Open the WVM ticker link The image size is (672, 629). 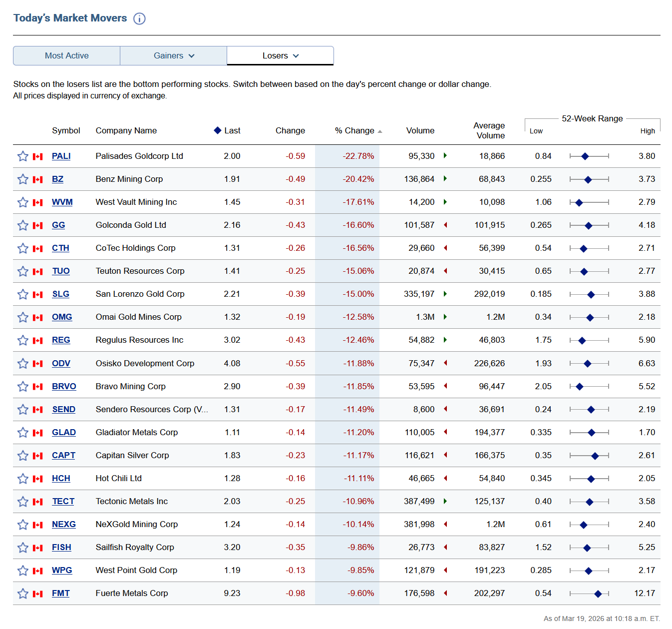(x=62, y=202)
